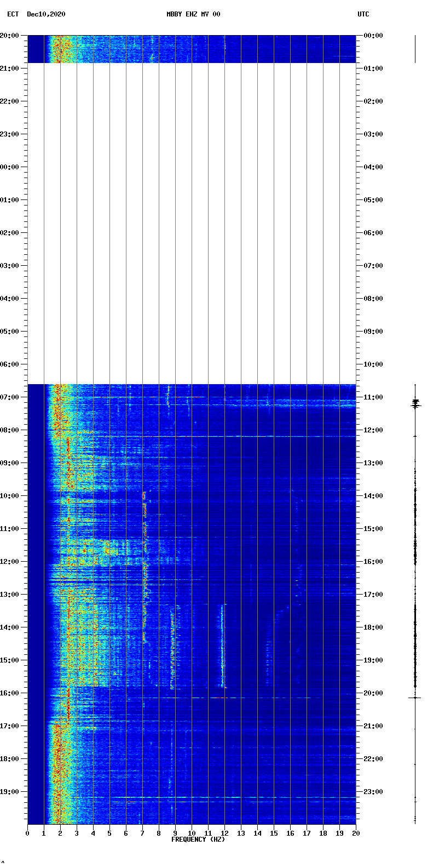Click 17:00 on the UTC time axis

(x=373, y=595)
